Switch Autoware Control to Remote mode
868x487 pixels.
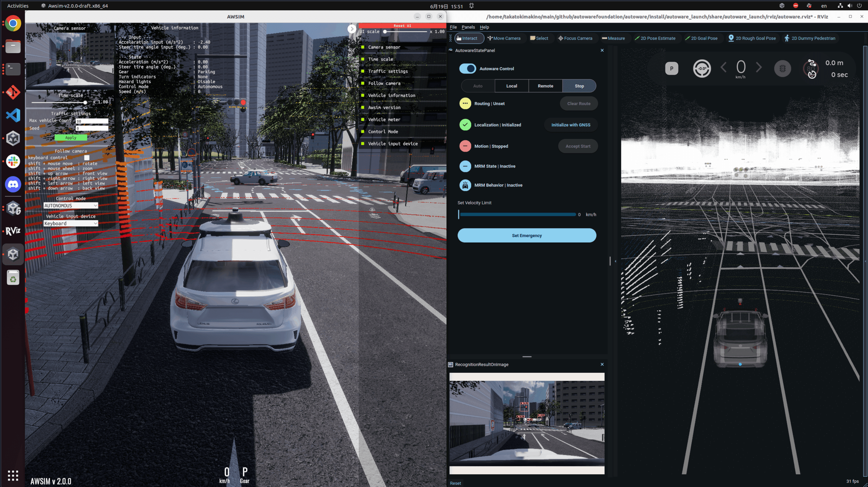point(545,86)
